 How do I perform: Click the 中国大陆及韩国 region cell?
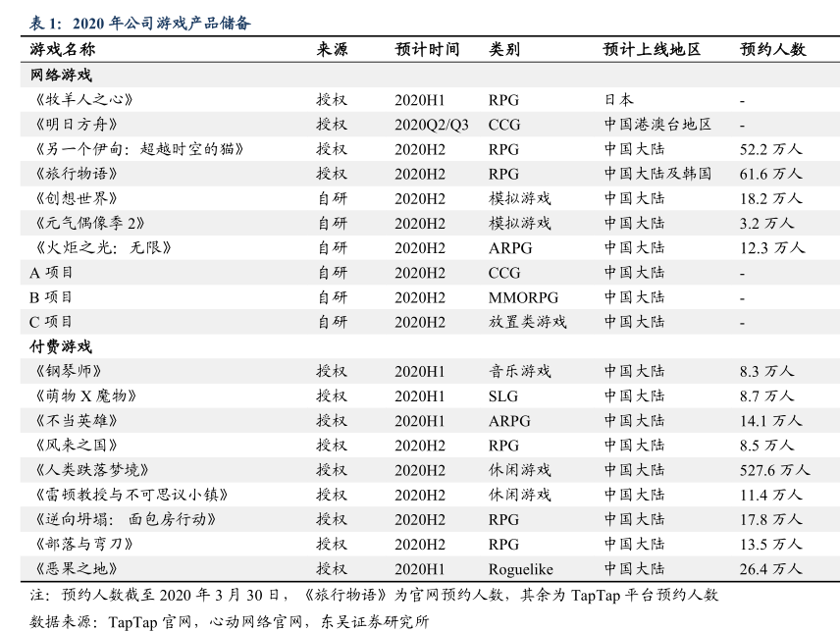pyautogui.click(x=656, y=174)
